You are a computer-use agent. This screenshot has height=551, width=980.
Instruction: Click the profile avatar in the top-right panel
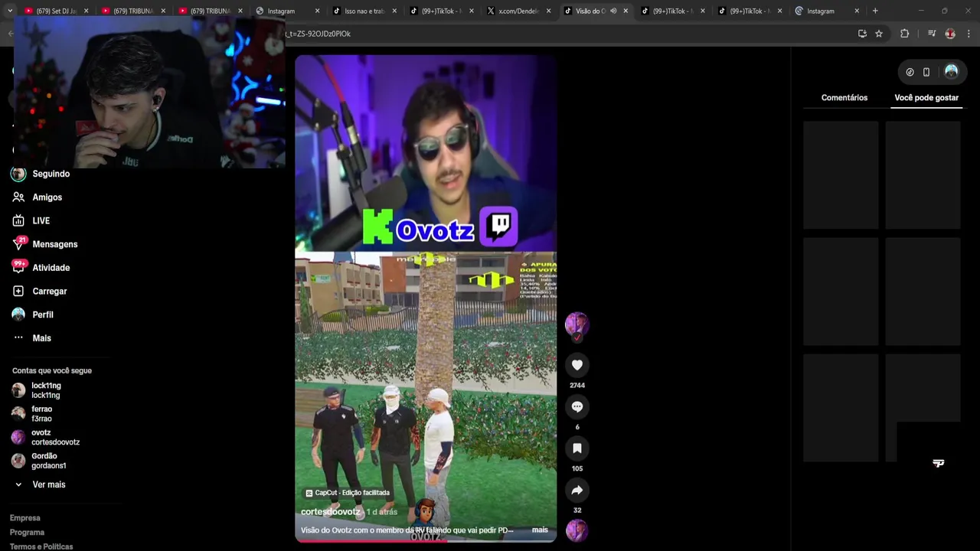[951, 71]
